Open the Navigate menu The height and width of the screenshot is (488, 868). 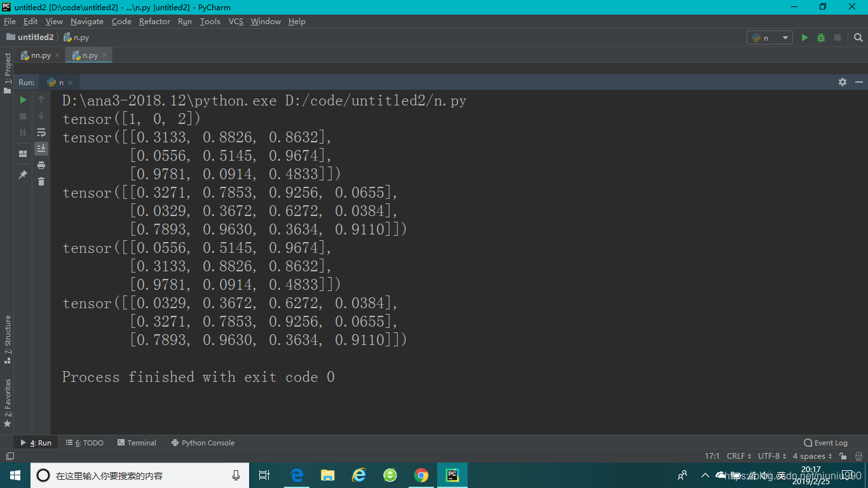pyautogui.click(x=87, y=21)
